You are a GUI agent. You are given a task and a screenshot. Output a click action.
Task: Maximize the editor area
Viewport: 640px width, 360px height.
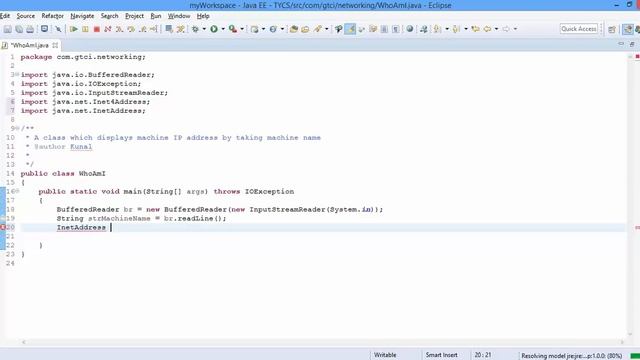pos(632,44)
